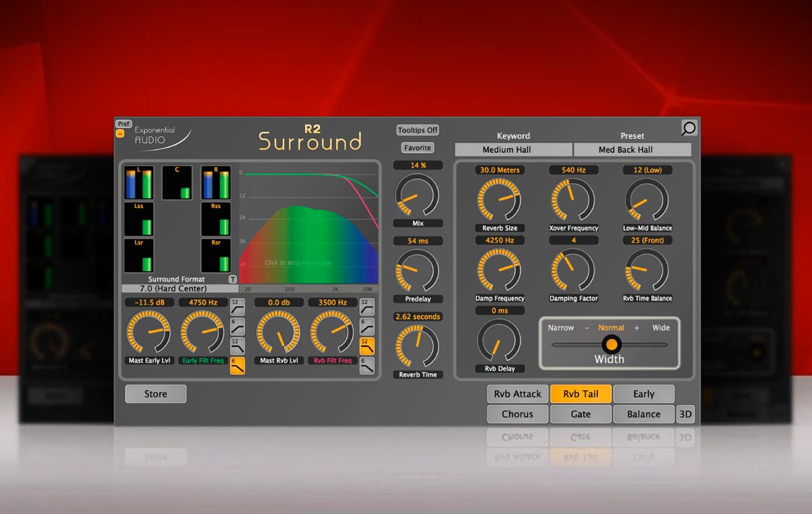Enable reverb filter 6 dB high-pass slope
Screen dimensions: 812x514
[367, 326]
